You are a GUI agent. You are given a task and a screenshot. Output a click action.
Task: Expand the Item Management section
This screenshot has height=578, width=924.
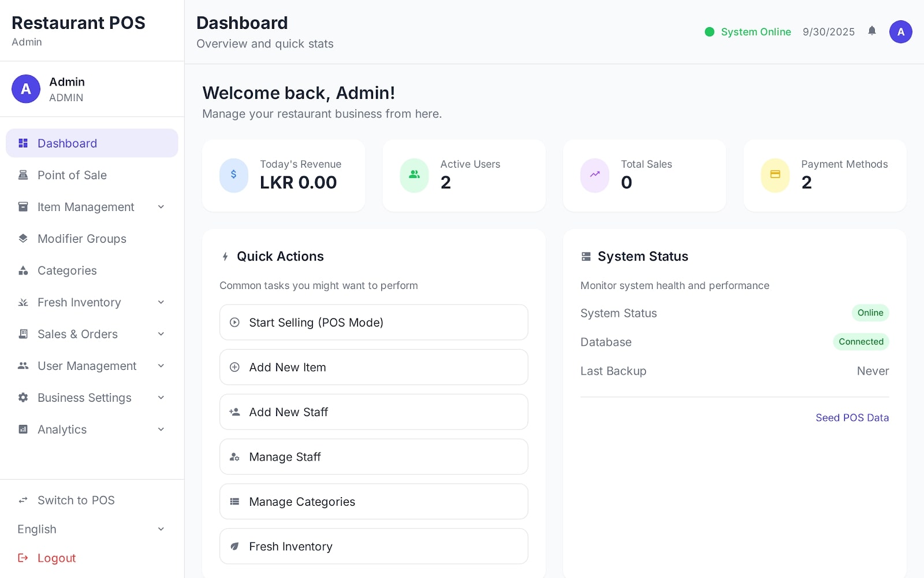[161, 207]
